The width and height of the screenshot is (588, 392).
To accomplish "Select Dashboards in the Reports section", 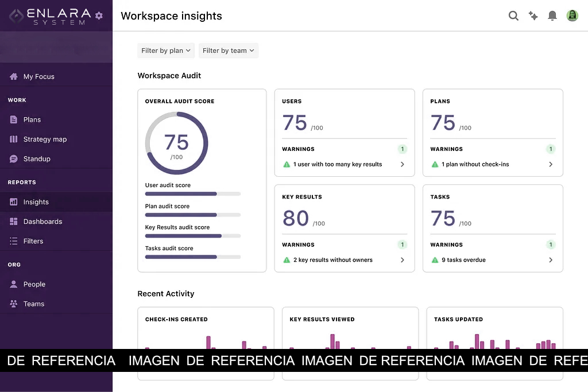I will coord(42,222).
